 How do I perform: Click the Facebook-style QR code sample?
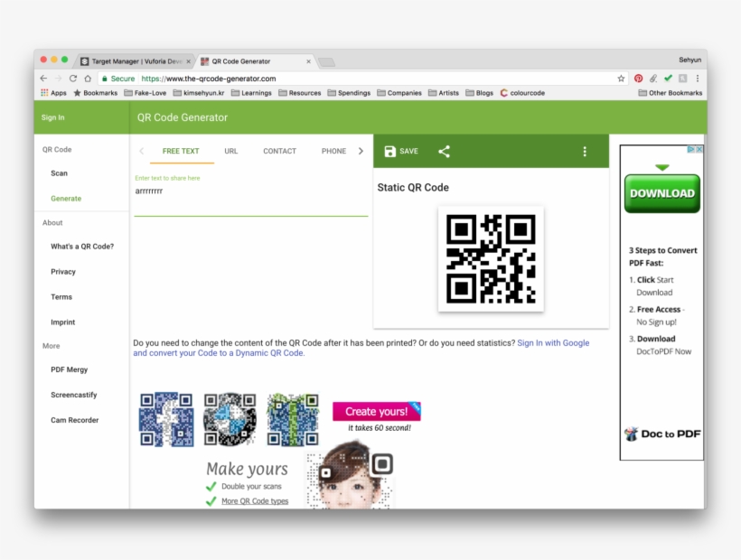click(166, 419)
